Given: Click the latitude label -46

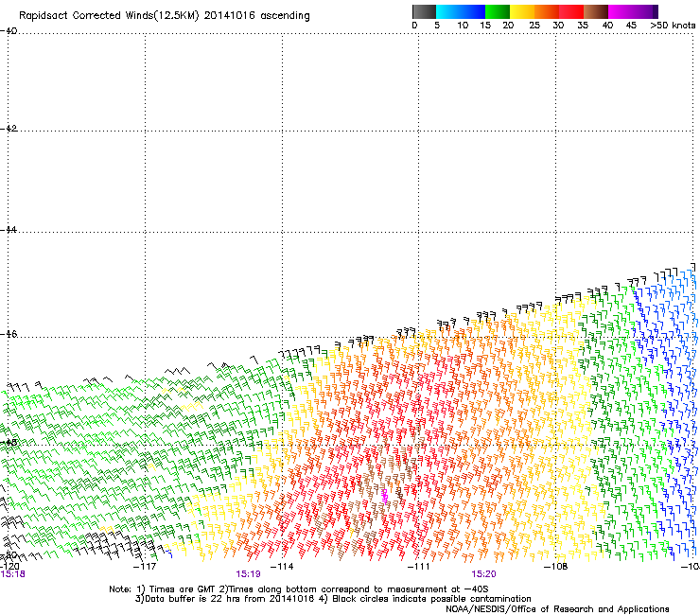Looking at the screenshot, I should point(9,334).
